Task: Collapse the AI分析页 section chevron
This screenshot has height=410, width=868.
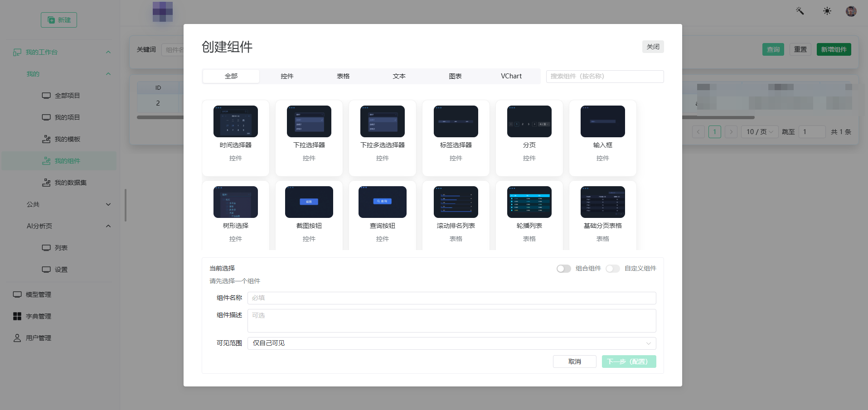Action: click(108, 226)
